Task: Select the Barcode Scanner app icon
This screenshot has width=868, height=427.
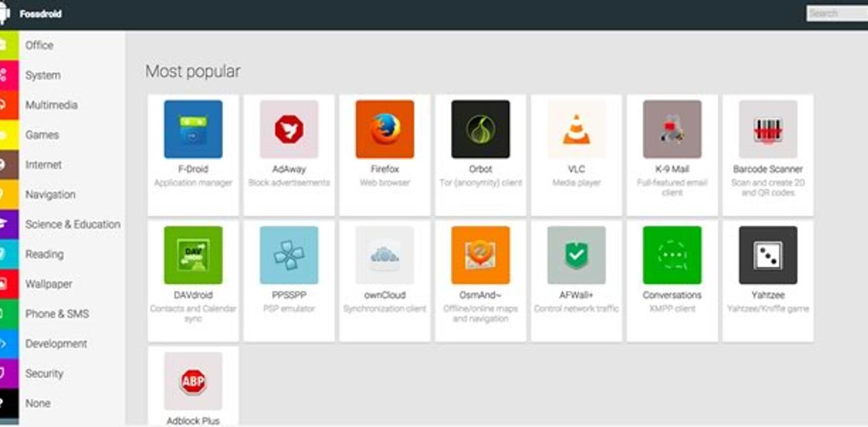Action: click(x=767, y=129)
